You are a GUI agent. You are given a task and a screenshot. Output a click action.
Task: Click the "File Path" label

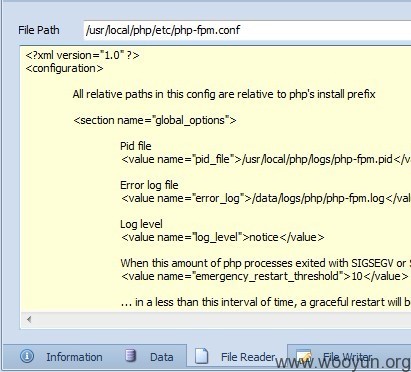click(39, 30)
